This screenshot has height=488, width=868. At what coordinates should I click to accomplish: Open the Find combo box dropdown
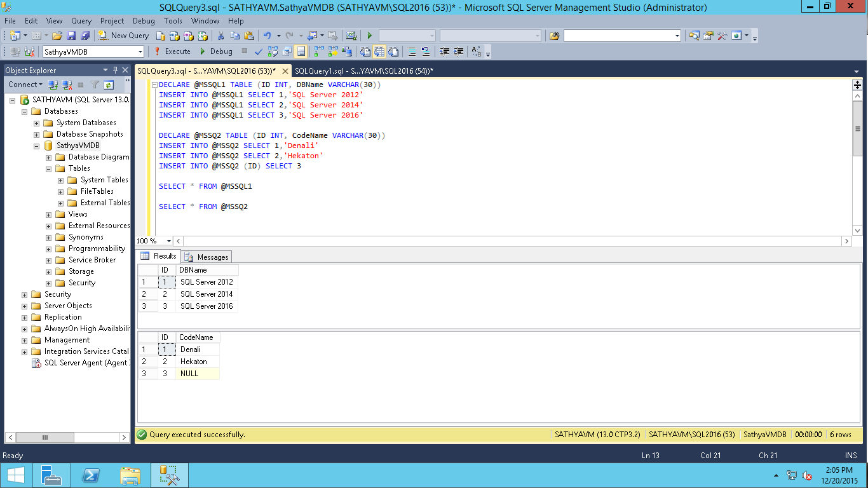pos(677,36)
